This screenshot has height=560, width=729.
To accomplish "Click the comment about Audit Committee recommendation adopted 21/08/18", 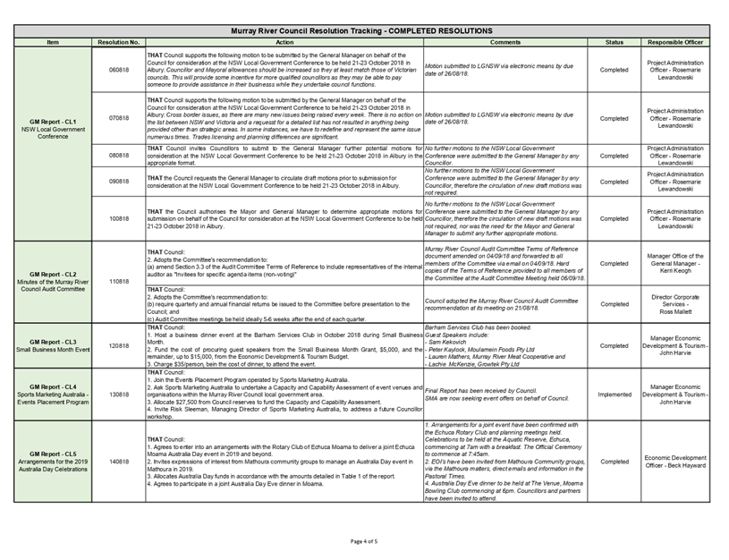I will tap(501, 304).
